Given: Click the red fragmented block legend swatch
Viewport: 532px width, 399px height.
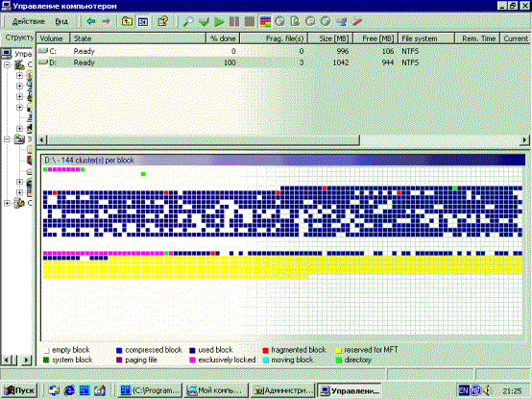Looking at the screenshot, I should (265, 350).
